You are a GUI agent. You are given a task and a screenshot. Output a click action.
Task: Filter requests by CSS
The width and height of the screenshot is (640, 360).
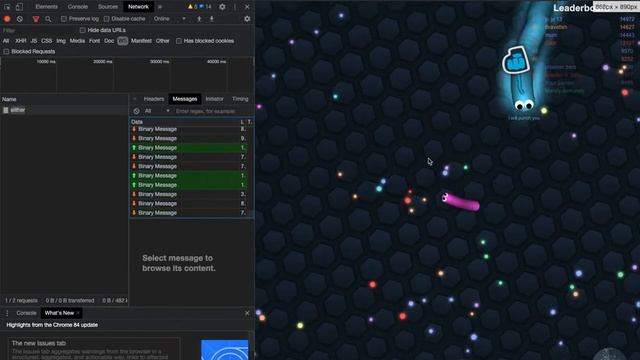[47, 41]
